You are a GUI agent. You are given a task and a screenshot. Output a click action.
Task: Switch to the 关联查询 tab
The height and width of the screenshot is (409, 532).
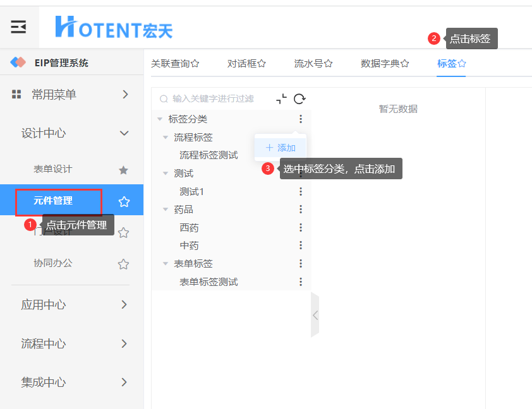(175, 64)
